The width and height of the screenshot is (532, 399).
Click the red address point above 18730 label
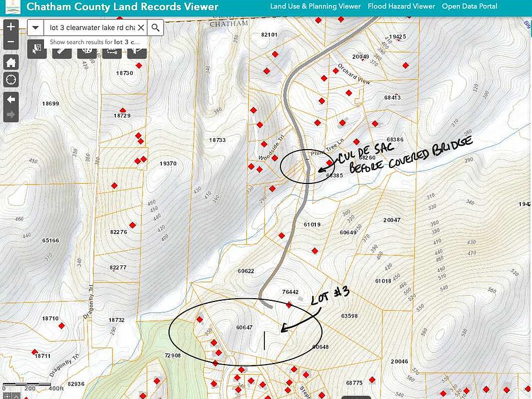[139, 65]
